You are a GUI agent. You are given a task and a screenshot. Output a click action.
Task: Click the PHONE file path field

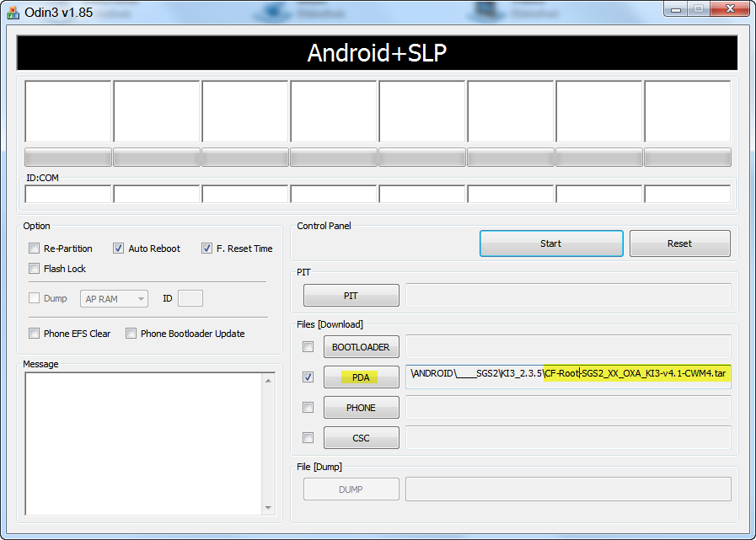[x=568, y=408]
